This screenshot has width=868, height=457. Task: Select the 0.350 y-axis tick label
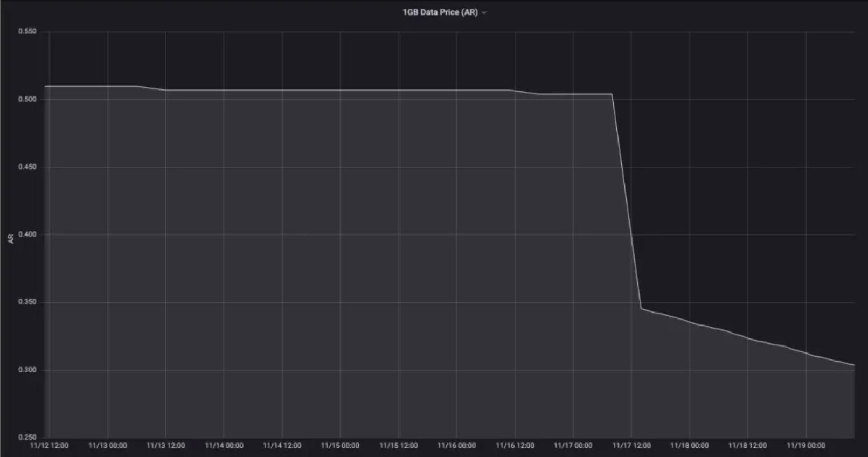(x=27, y=302)
